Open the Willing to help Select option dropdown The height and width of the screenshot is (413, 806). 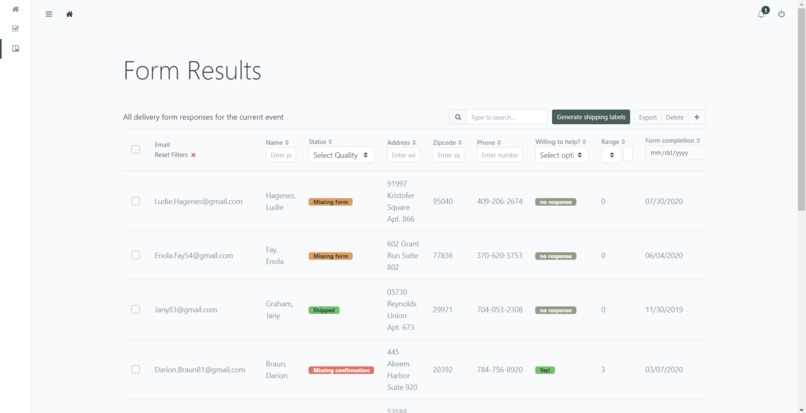[561, 155]
